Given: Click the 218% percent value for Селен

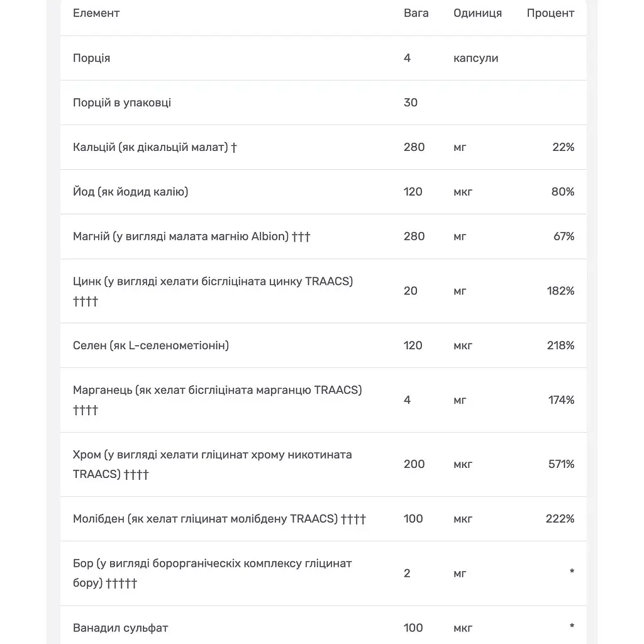Looking at the screenshot, I should click(560, 345).
